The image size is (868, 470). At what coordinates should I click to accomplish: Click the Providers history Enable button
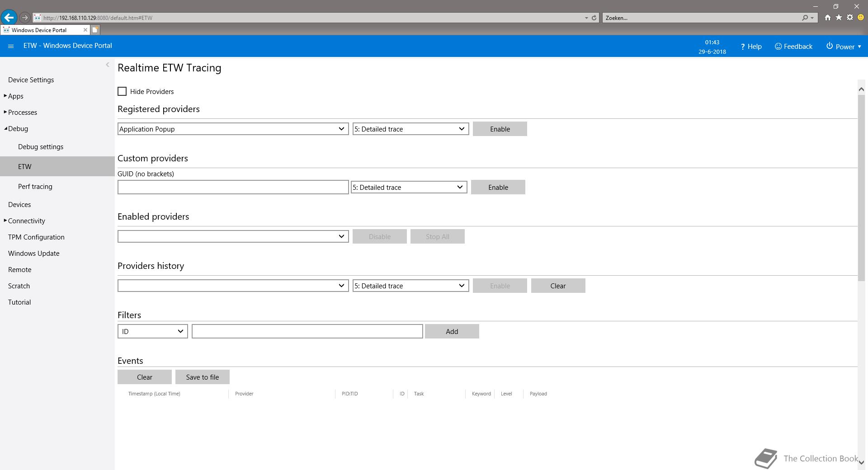tap(500, 286)
